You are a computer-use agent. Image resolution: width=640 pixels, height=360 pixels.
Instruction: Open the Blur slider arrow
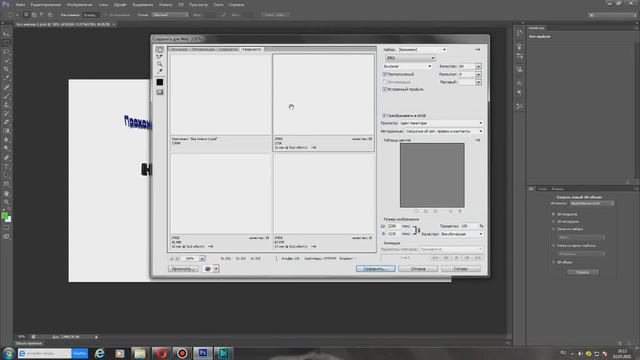click(x=478, y=74)
